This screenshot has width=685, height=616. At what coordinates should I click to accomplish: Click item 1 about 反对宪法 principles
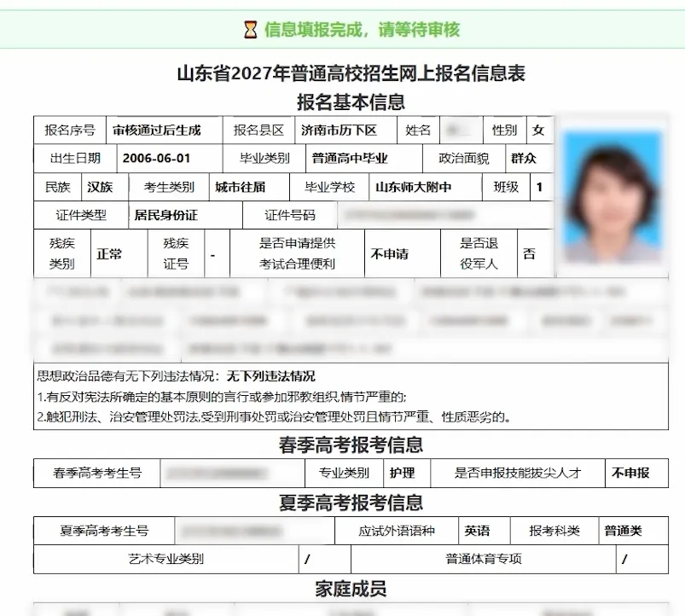[x=222, y=397]
